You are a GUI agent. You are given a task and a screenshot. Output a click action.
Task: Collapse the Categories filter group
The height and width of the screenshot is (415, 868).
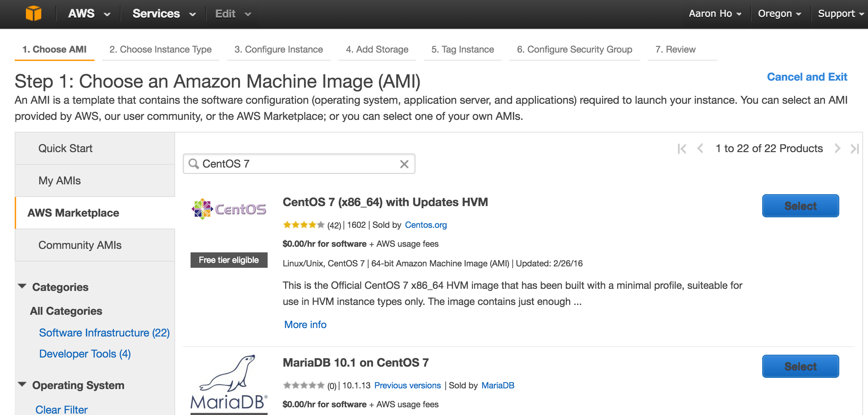(x=22, y=286)
